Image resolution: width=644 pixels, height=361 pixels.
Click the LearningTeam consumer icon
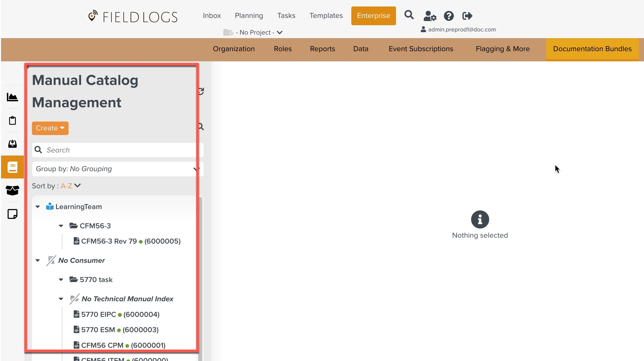click(50, 206)
